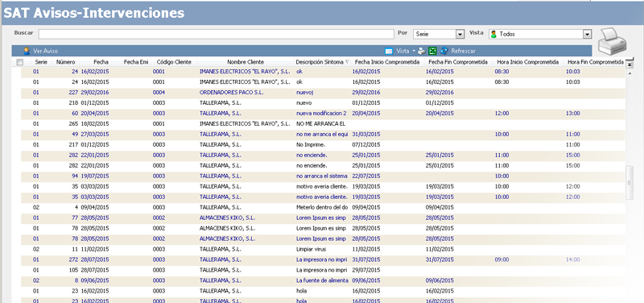
Task: Click 'nuevo' description in row 218
Action: point(304,103)
